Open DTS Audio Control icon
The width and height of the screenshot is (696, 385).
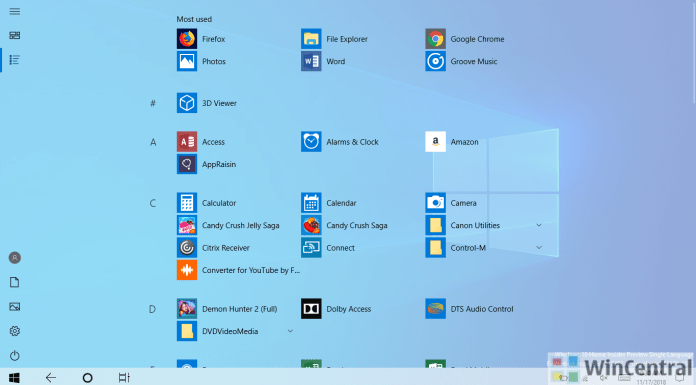coord(435,309)
